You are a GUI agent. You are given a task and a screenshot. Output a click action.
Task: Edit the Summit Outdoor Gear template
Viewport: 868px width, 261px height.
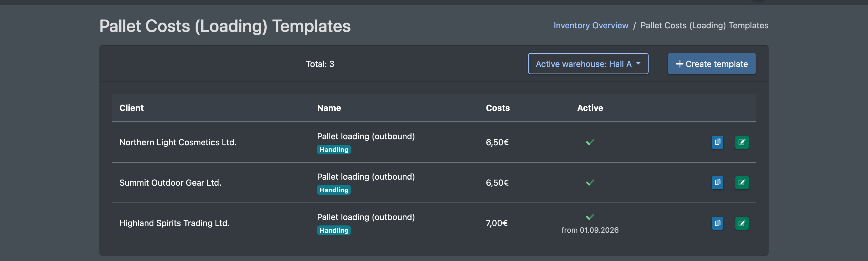point(742,183)
